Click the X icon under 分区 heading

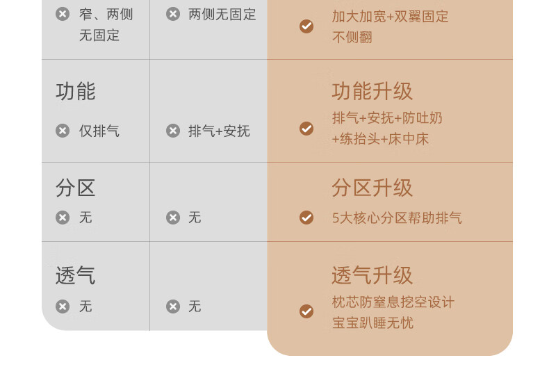pyautogui.click(x=63, y=218)
